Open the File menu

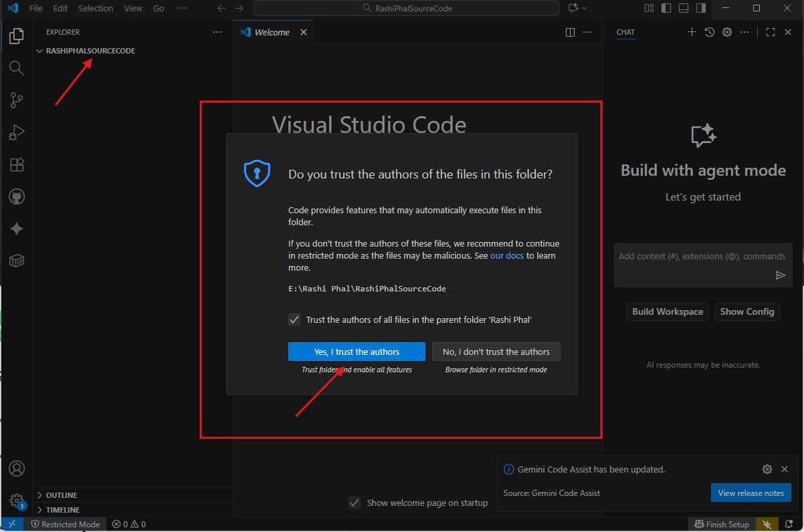tap(36, 8)
